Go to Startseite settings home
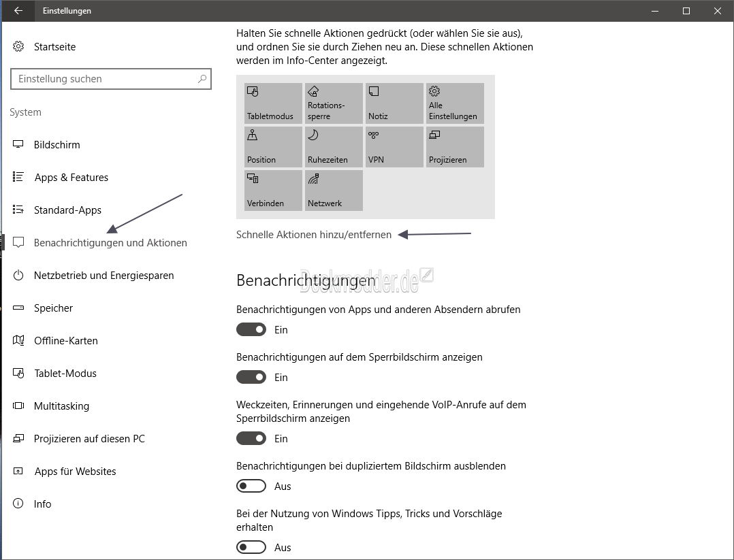 pyautogui.click(x=54, y=47)
